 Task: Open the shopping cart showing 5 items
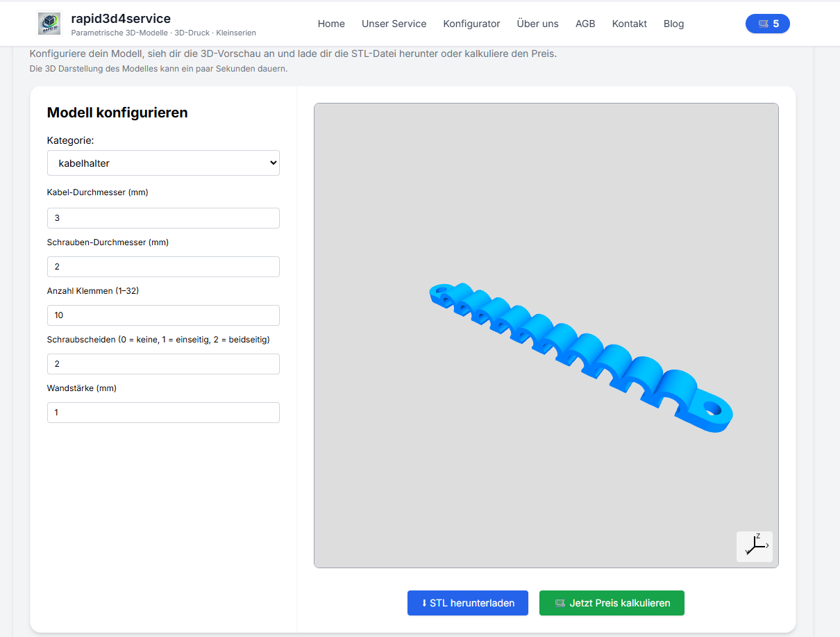(x=767, y=23)
